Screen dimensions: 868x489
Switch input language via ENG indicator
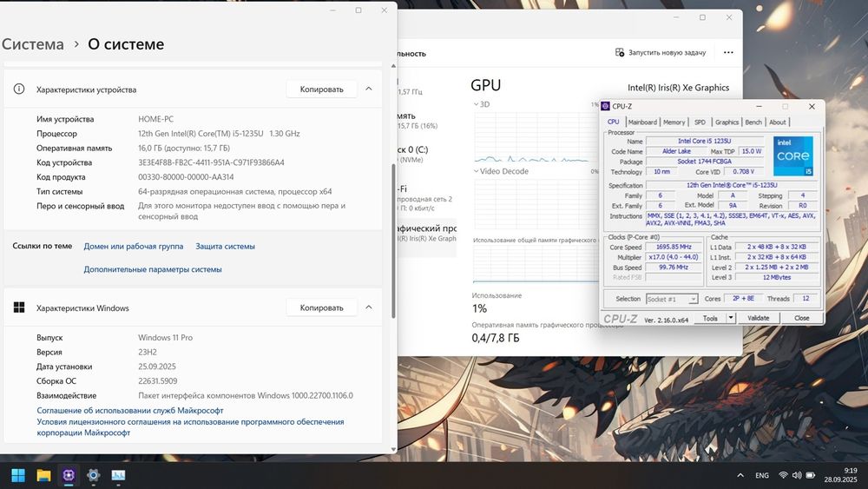(x=762, y=475)
